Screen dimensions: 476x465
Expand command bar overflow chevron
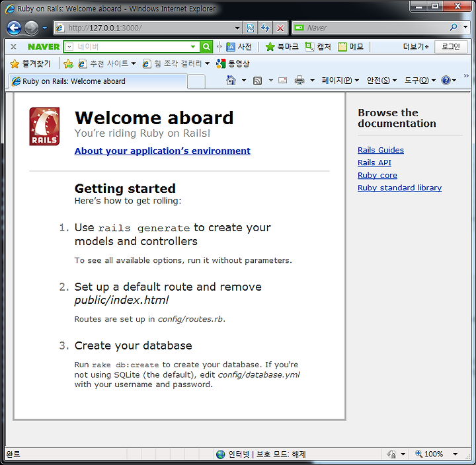coord(466,76)
